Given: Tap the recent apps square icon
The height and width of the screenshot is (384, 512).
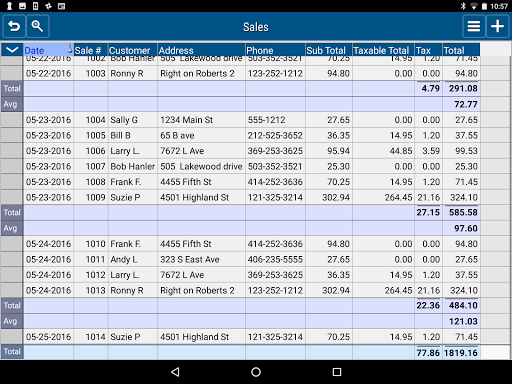Looking at the screenshot, I should pyautogui.click(x=337, y=372).
